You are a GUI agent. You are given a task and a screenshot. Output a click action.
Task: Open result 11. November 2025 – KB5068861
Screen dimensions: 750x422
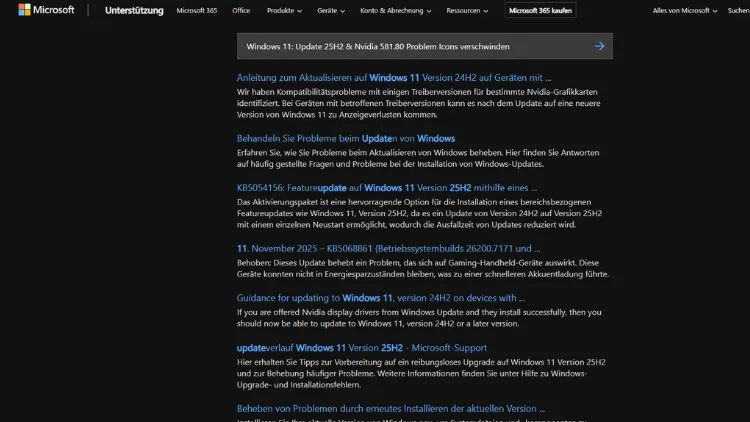(388, 248)
